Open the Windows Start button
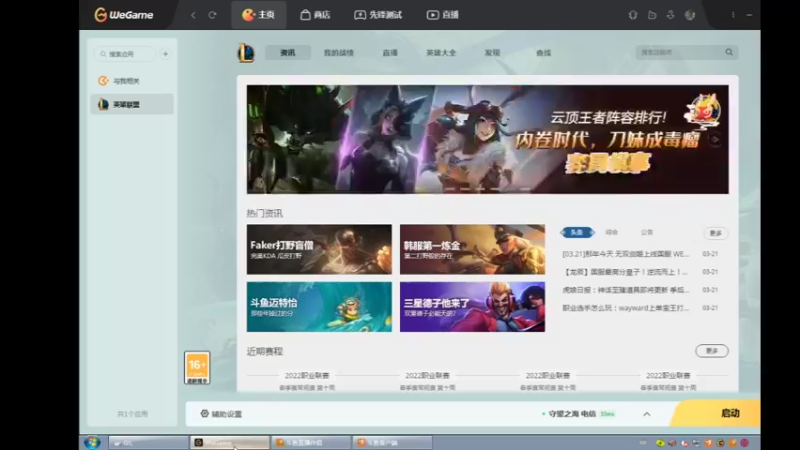 [x=92, y=442]
